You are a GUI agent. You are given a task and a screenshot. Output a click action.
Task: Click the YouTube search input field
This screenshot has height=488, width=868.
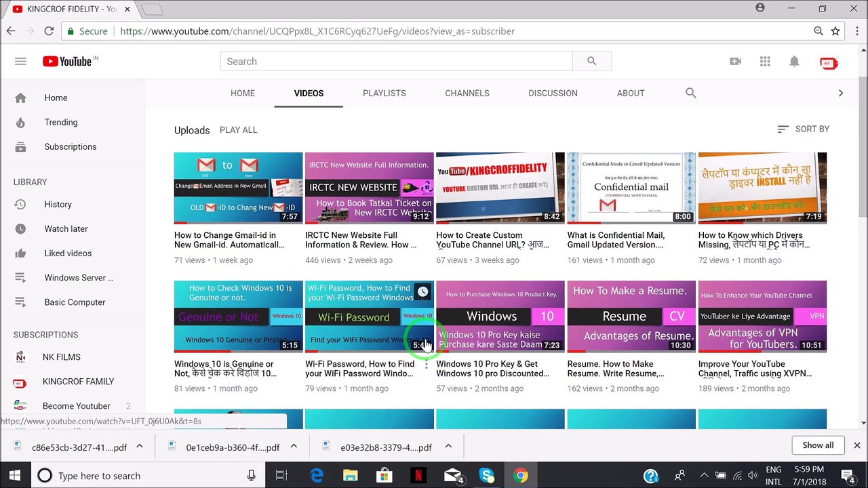point(396,62)
